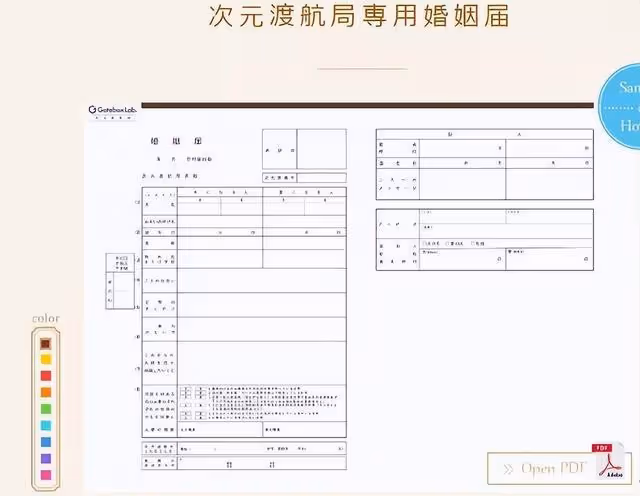Viewport: 640px width, 496px height.
Task: Select the green color swatch
Action: [46, 409]
